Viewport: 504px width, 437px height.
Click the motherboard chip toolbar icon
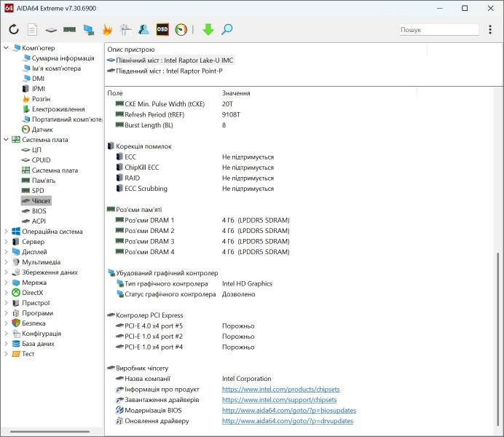51,30
